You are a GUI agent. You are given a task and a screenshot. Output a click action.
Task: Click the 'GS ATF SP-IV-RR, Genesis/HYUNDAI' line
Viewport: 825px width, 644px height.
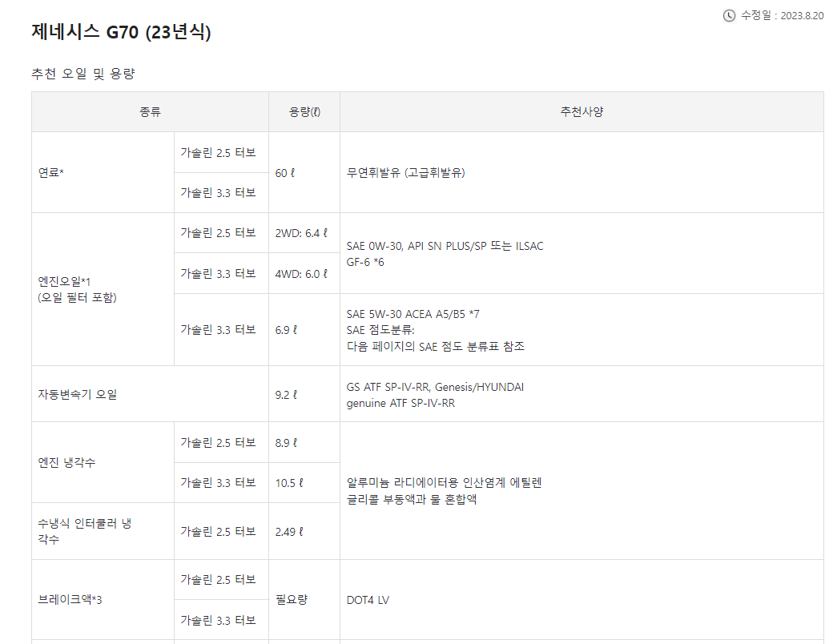[435, 387]
